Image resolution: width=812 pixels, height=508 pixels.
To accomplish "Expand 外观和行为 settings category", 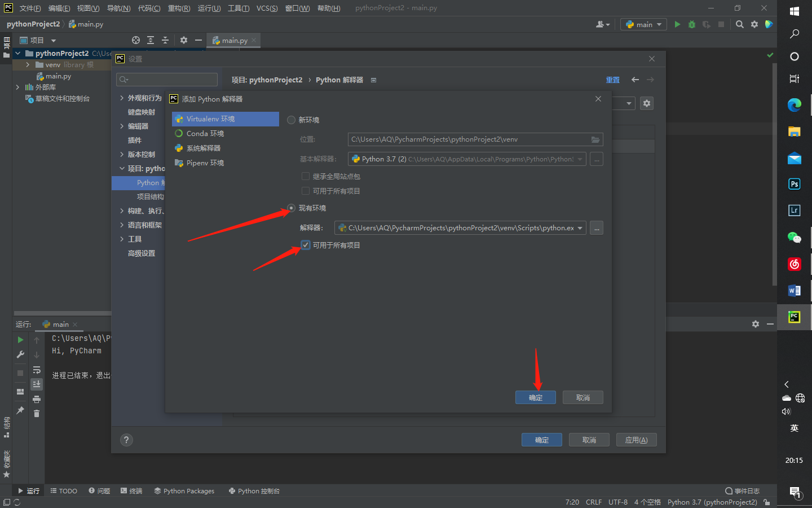I will (122, 98).
